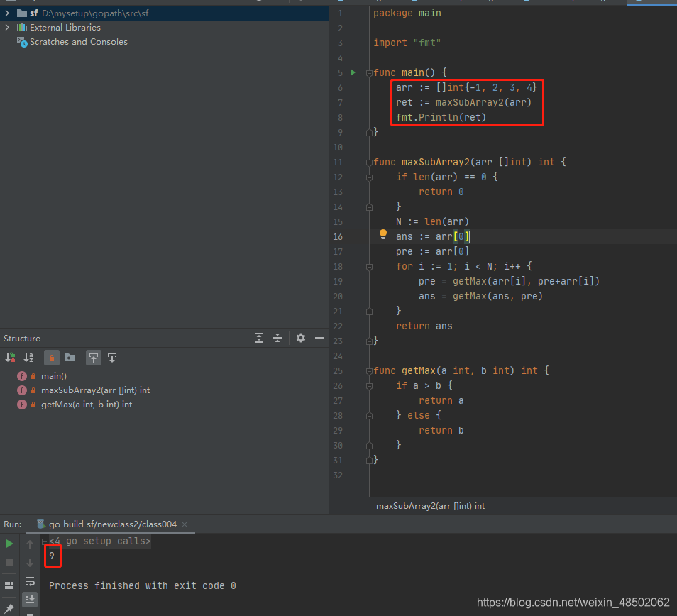Collapse for loop fold marker at line 18
Screen dimensions: 677x616
pyautogui.click(x=369, y=268)
